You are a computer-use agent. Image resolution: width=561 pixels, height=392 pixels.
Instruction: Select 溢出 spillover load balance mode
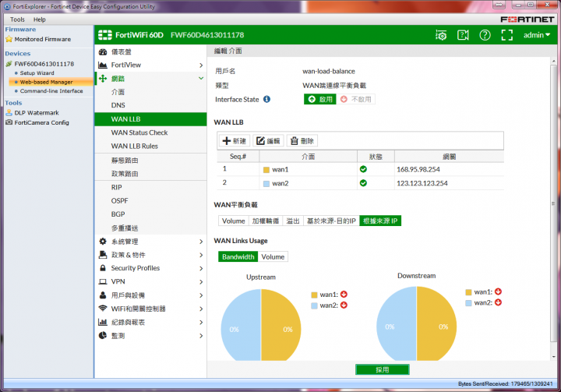(x=293, y=221)
